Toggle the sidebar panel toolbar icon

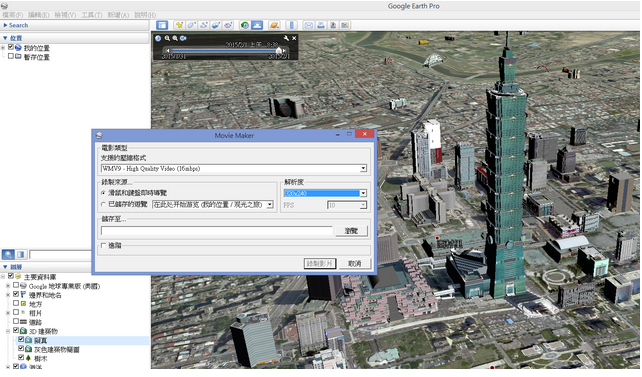[162, 25]
